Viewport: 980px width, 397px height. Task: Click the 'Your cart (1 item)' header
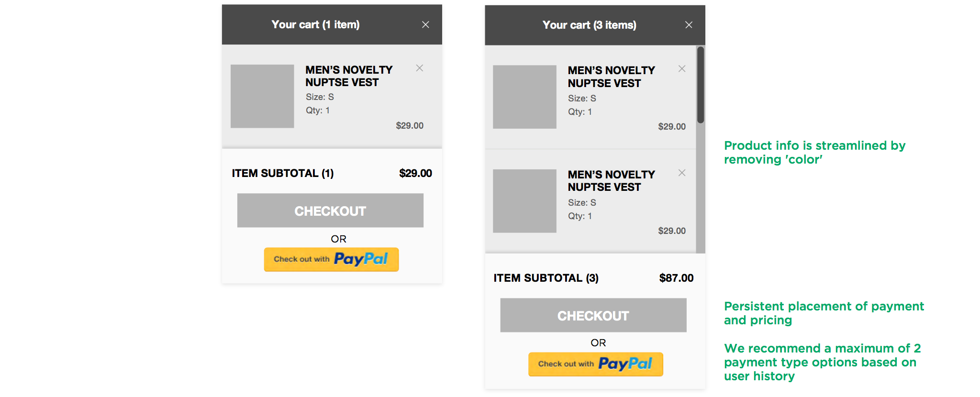pos(315,24)
